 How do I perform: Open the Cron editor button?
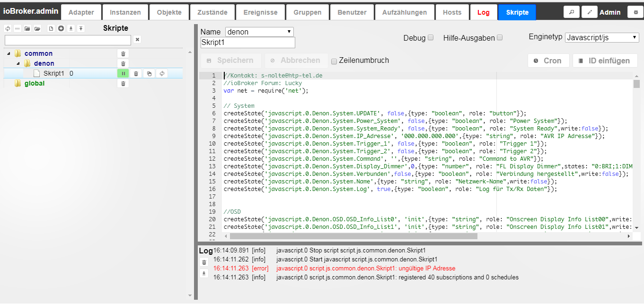(x=548, y=61)
